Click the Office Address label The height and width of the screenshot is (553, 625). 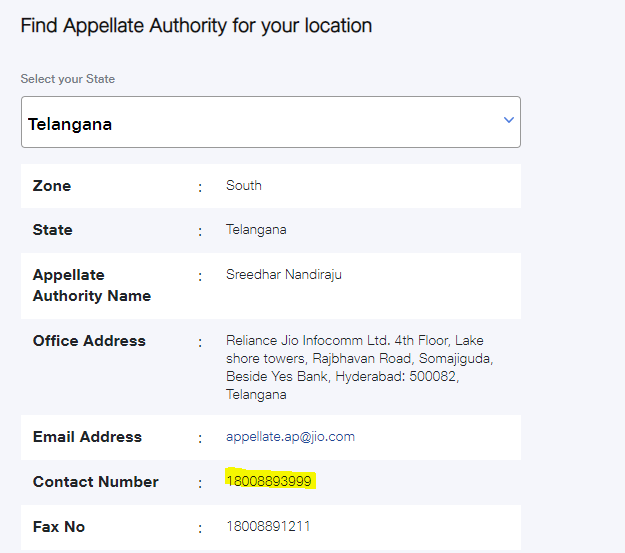click(89, 341)
